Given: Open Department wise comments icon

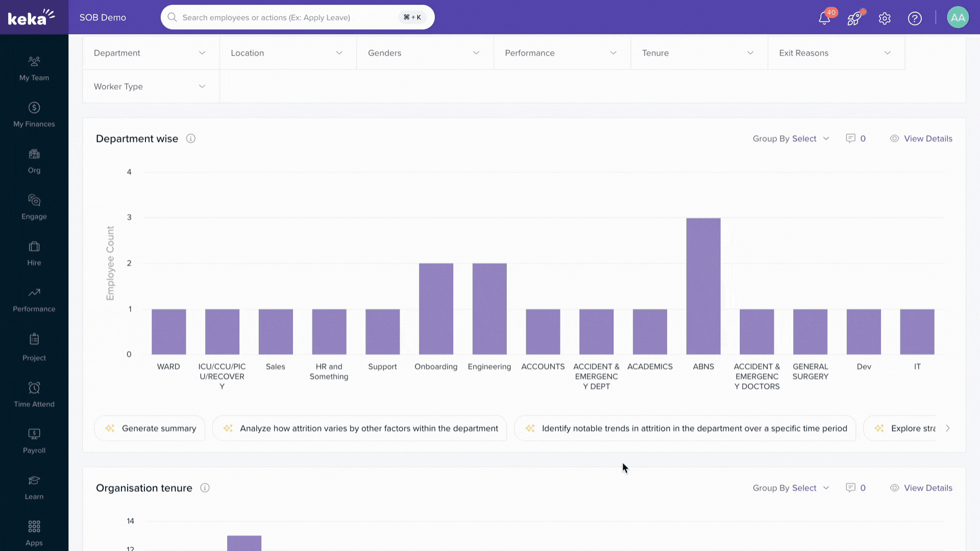Looking at the screenshot, I should click(851, 139).
